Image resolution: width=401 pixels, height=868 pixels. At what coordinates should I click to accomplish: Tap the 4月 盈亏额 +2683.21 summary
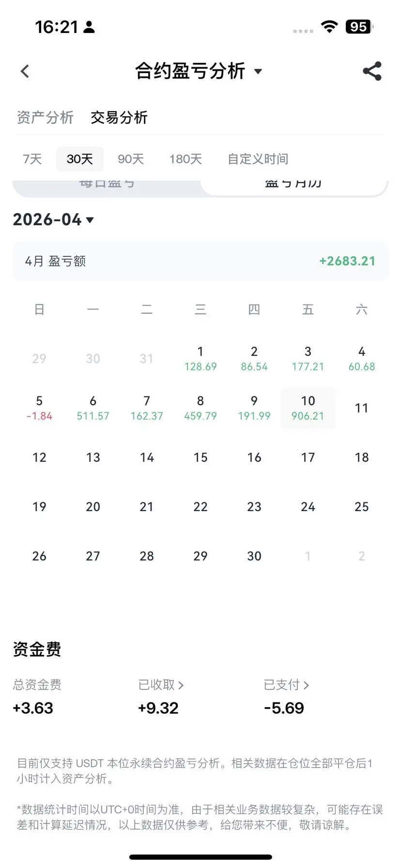pos(200,261)
